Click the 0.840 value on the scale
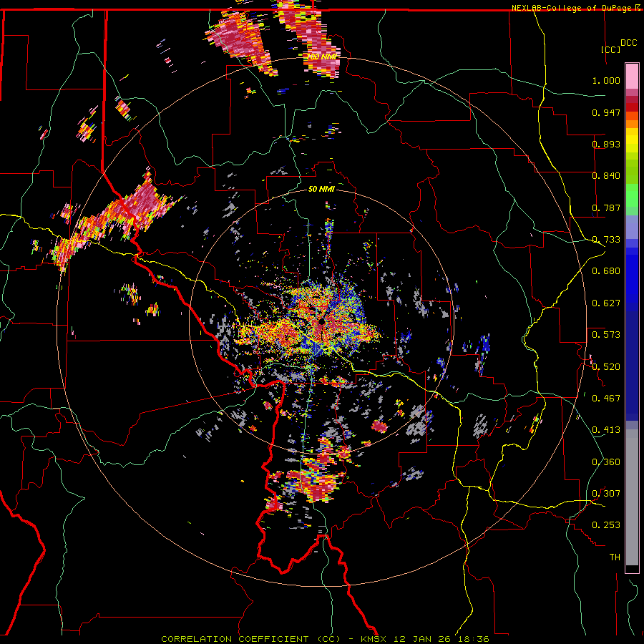 tap(606, 176)
